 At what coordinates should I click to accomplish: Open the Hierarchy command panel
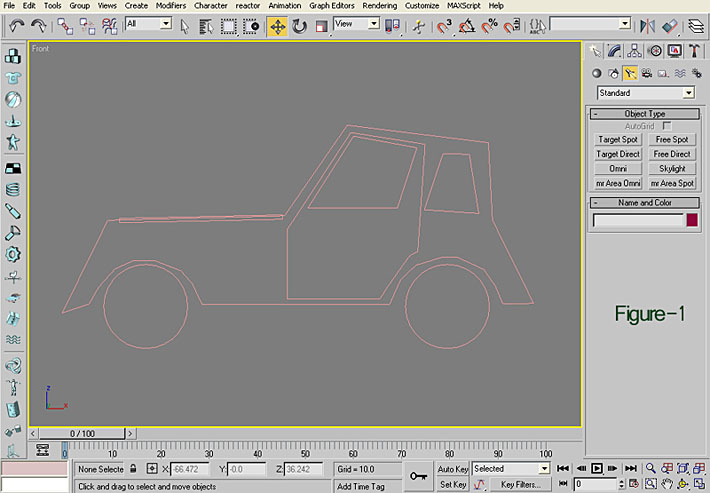click(x=635, y=50)
